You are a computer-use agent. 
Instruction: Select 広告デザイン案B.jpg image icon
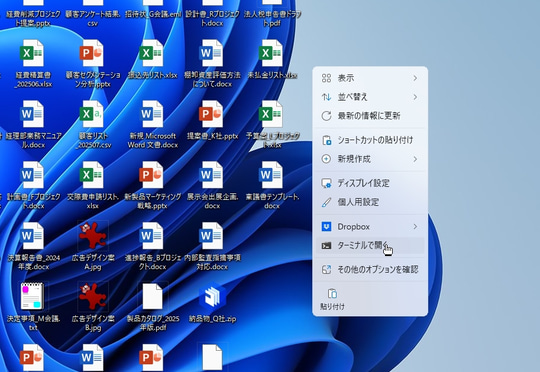(93, 297)
